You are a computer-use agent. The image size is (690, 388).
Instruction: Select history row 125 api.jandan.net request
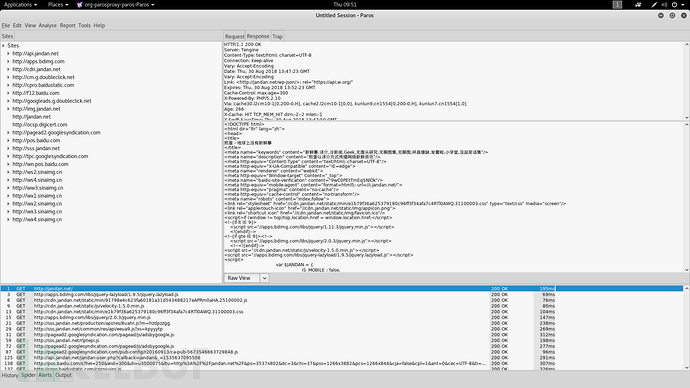(341, 358)
